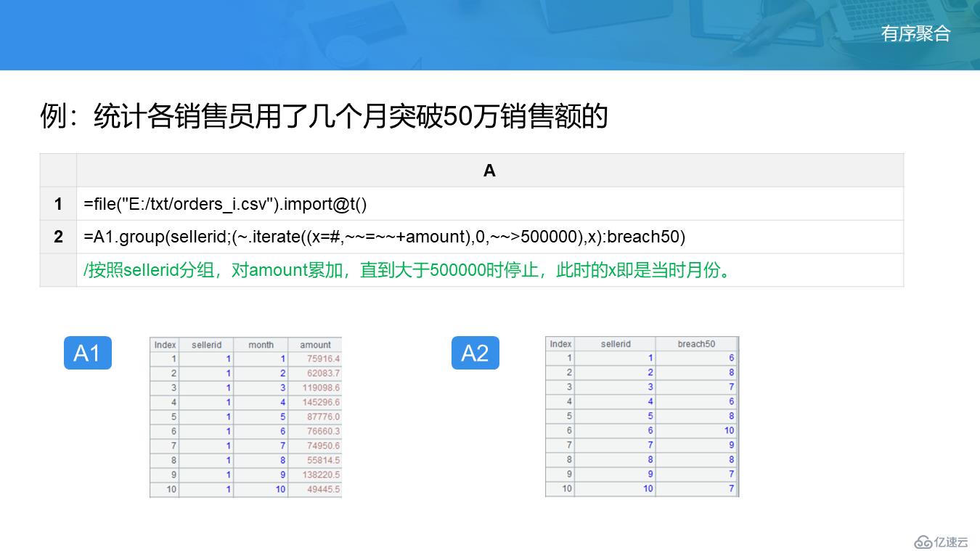Viewport: 980px width, 551px height.
Task: Select breach50 value 10 for sellerid 6
Action: click(696, 430)
